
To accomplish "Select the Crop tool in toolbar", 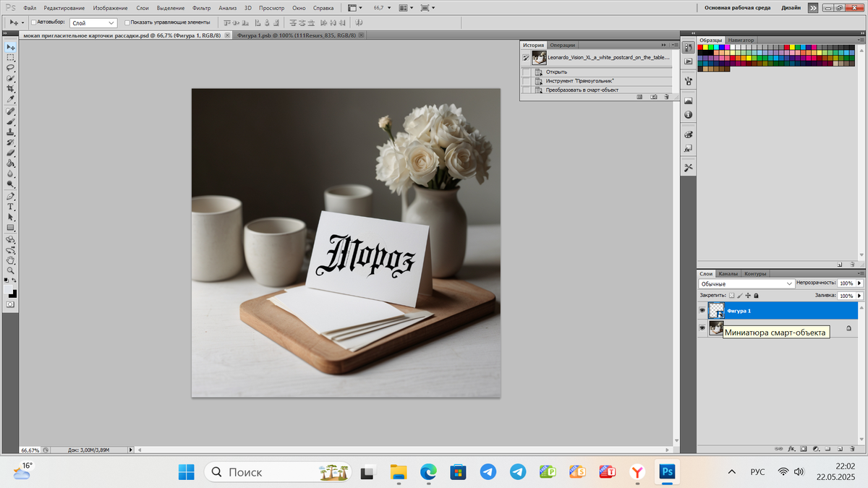I will tap(11, 88).
